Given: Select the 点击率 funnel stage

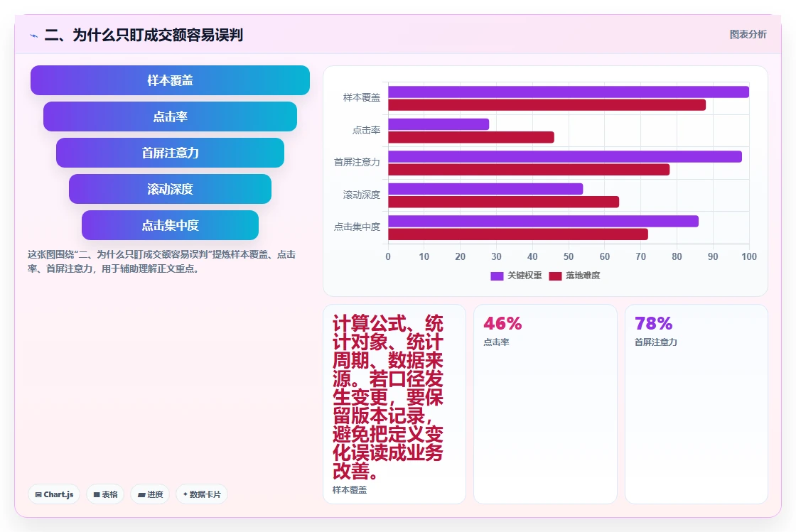Looking at the screenshot, I should click(170, 116).
